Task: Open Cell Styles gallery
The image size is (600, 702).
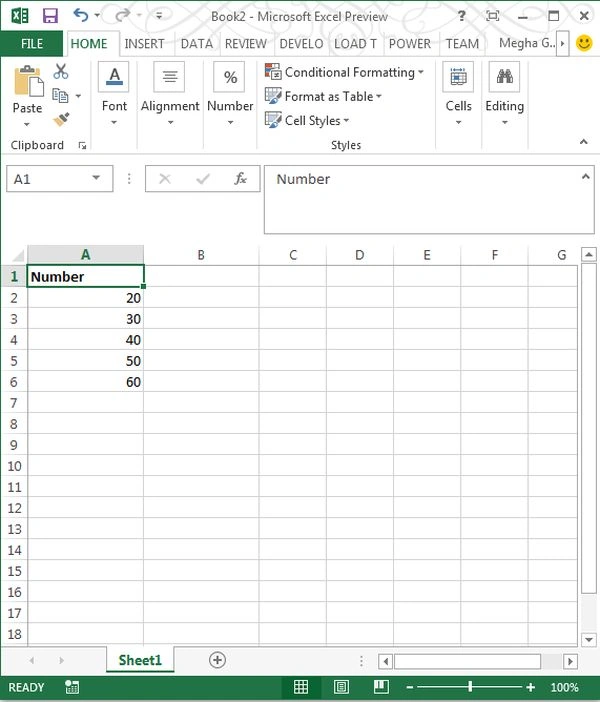Action: [x=307, y=120]
